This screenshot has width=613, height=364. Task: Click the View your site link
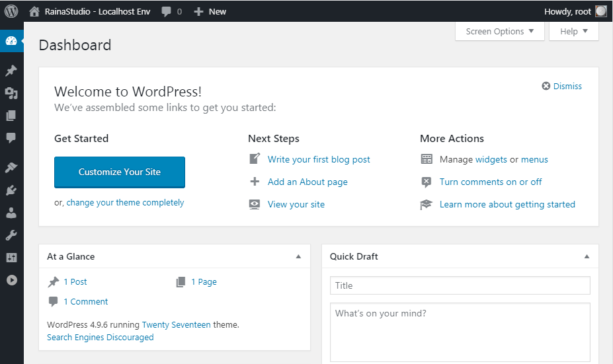click(x=296, y=204)
